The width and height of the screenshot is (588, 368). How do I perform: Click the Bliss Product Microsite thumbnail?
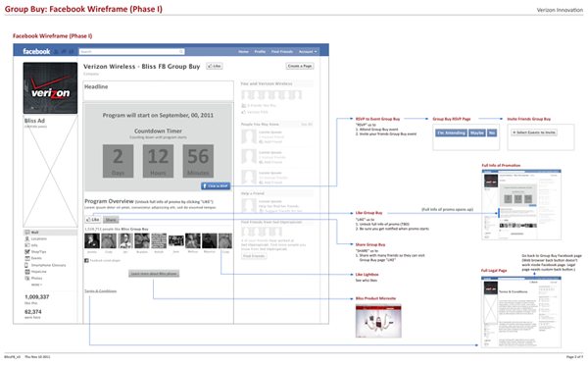(378, 321)
